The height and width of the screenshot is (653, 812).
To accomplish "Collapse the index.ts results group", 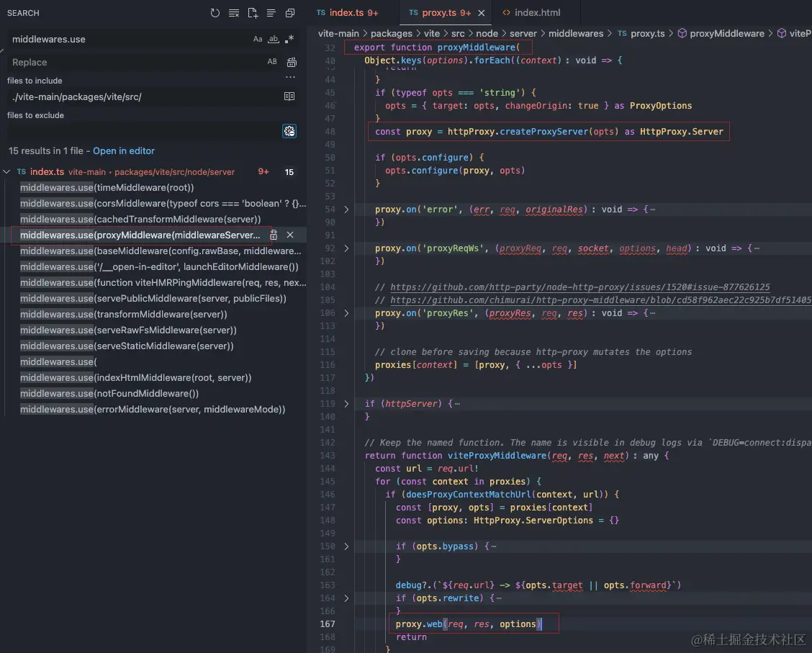I will (6, 172).
